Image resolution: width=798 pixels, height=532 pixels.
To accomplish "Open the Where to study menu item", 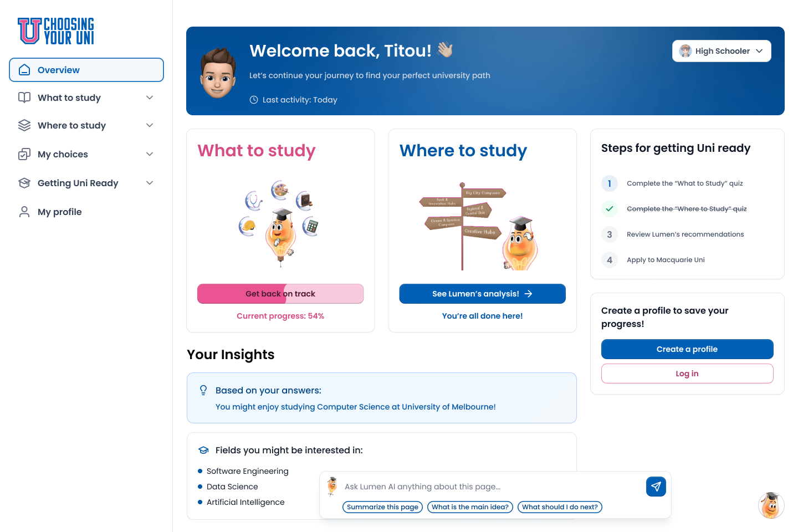I will click(x=86, y=125).
